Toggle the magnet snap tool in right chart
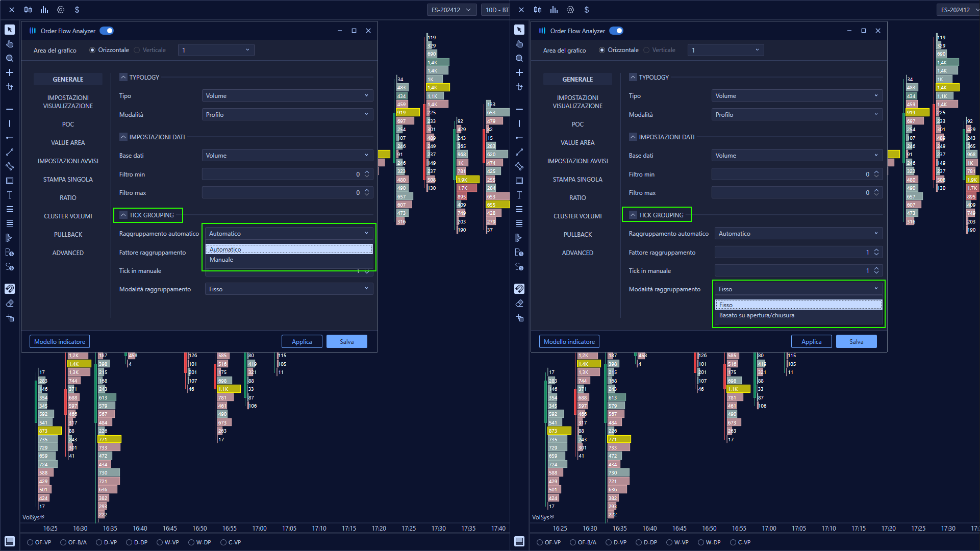This screenshot has width=980, height=551. tap(519, 289)
